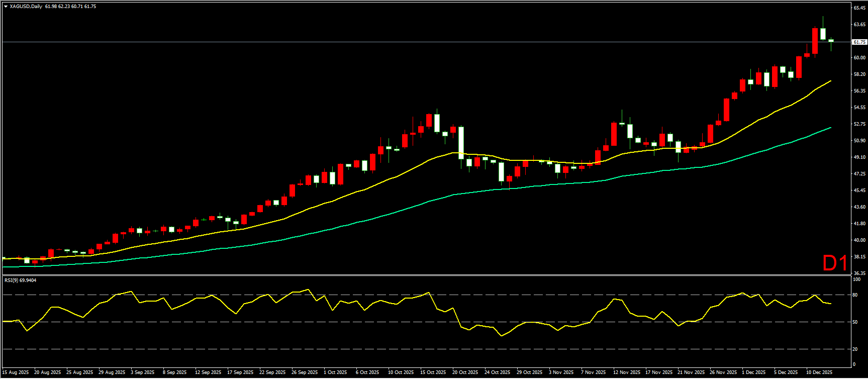The image size is (868, 379).
Task: Click the 50 level on RSI scale
Action: [855, 322]
